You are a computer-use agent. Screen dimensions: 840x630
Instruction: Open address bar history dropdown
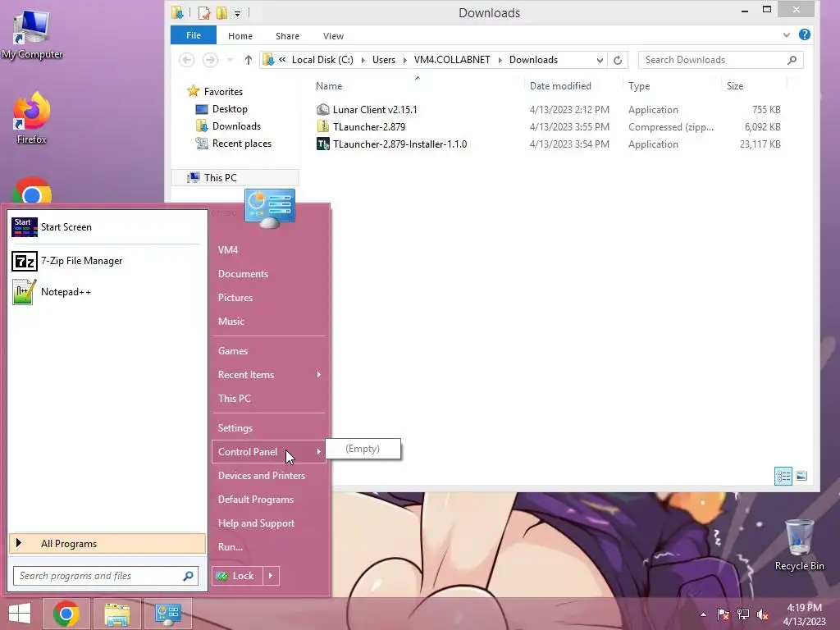pos(600,60)
